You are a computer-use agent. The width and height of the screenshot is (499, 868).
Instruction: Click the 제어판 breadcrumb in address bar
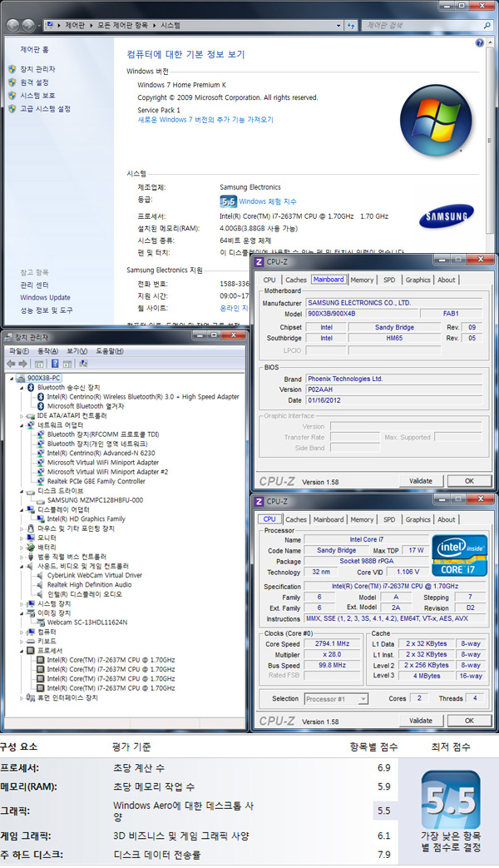click(x=75, y=26)
